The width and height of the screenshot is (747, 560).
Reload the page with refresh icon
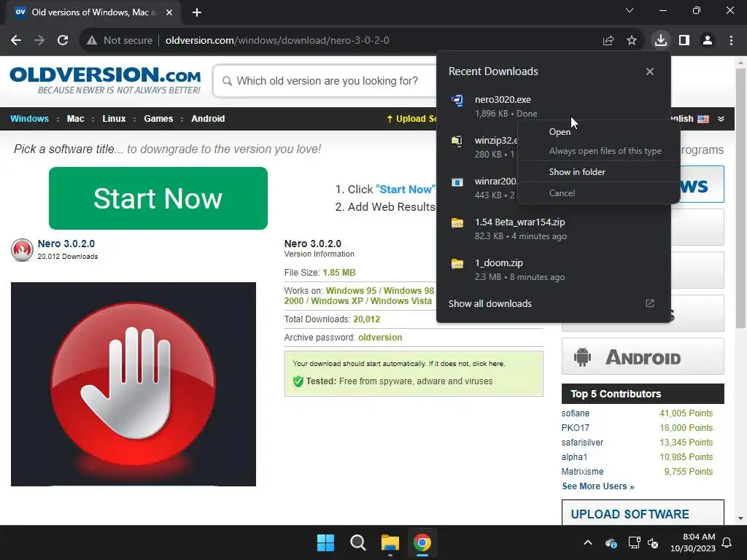click(x=63, y=41)
